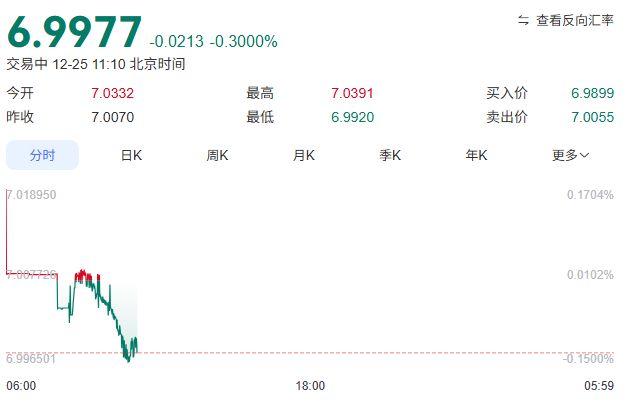Viewport: 633px width, 404px height.
Task: Switch to the 日K tab
Action: click(x=131, y=155)
